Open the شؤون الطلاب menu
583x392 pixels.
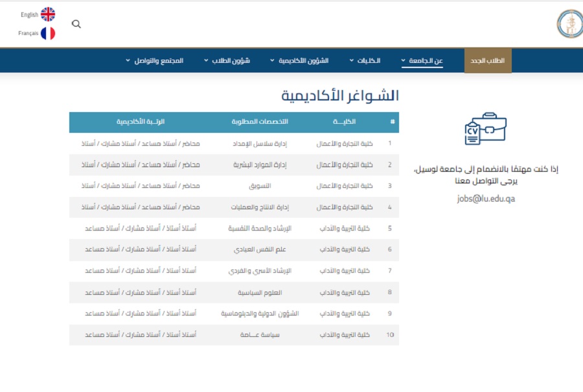227,60
